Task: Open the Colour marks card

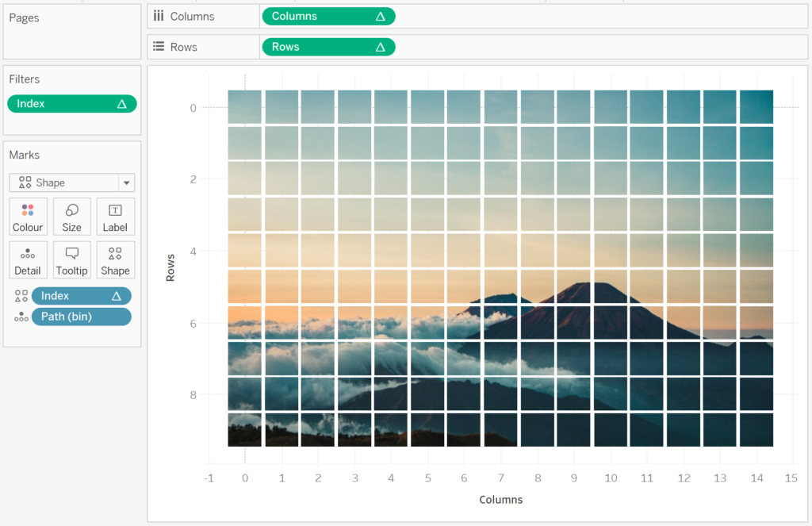Action: tap(28, 217)
